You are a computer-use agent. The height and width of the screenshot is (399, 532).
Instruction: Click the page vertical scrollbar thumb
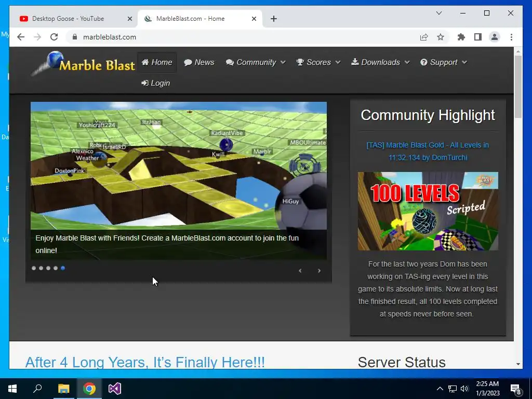pos(518,87)
